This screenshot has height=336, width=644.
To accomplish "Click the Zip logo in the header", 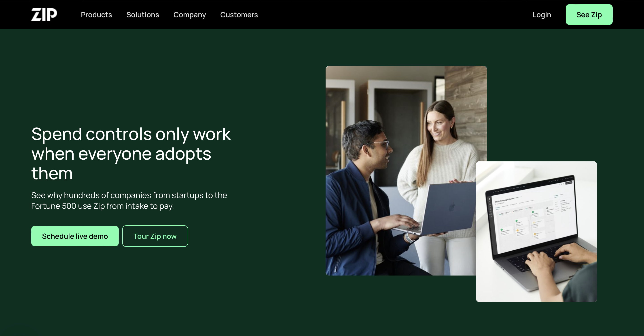I will point(44,15).
